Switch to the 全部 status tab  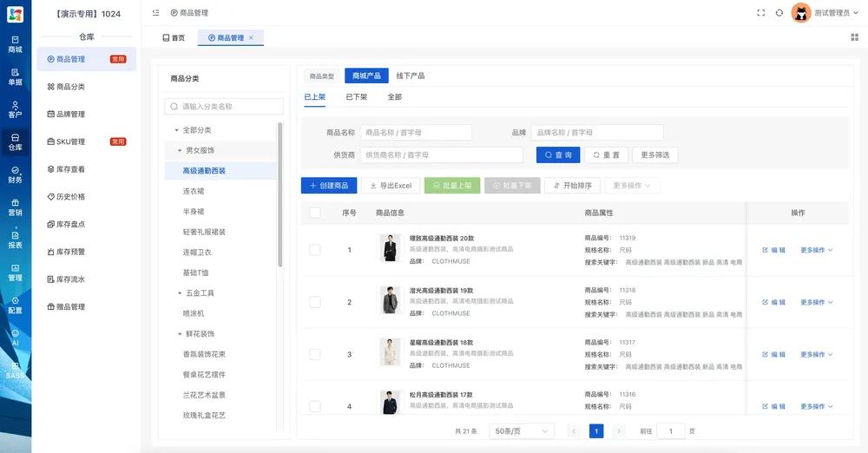pyautogui.click(x=395, y=97)
